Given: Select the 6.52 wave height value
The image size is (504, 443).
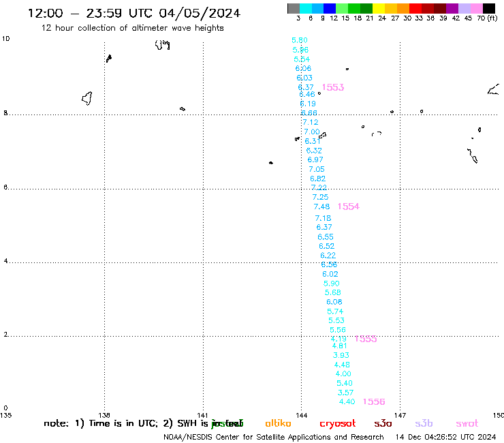Looking at the screenshot, I should [327, 246].
